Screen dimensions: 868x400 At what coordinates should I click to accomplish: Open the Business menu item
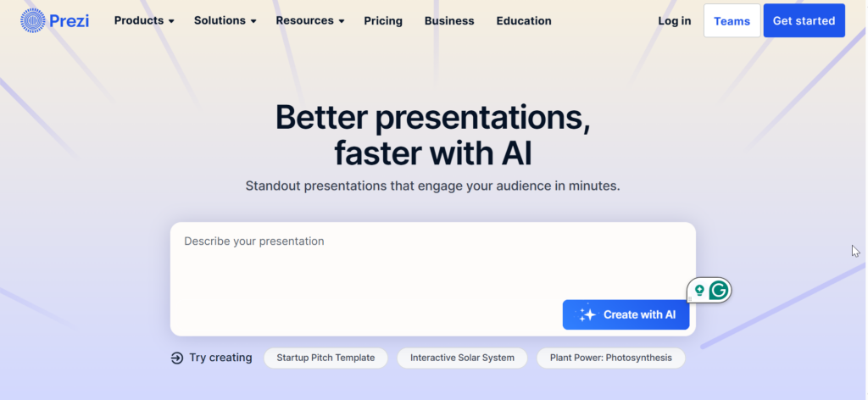pos(449,20)
